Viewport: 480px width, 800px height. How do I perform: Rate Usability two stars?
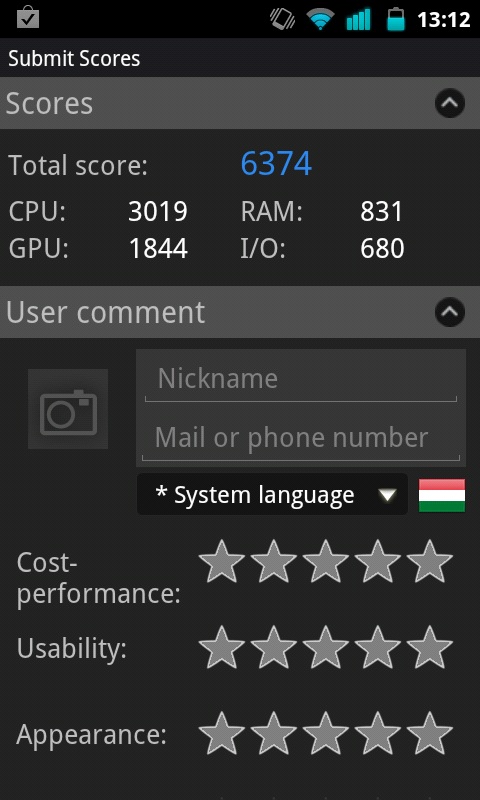click(x=273, y=648)
